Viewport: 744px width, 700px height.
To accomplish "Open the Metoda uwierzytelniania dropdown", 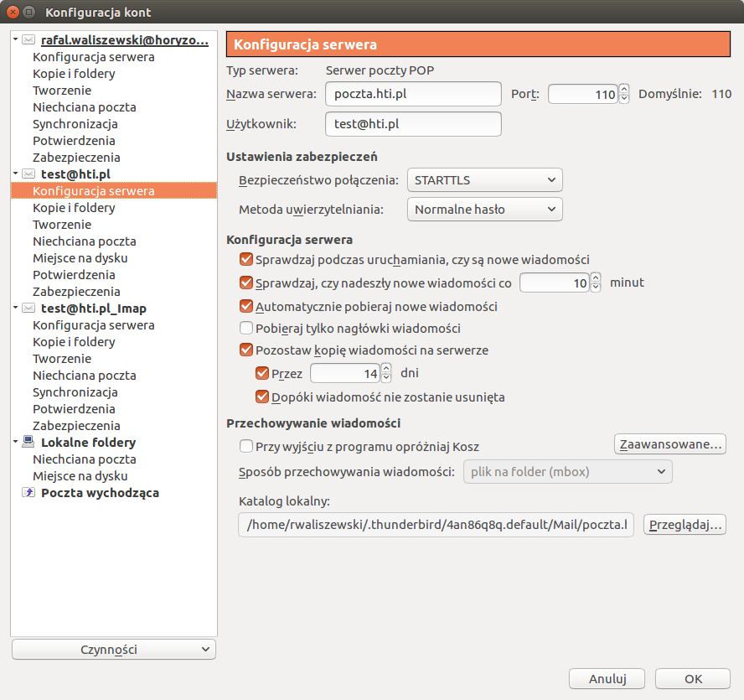I will 484,210.
